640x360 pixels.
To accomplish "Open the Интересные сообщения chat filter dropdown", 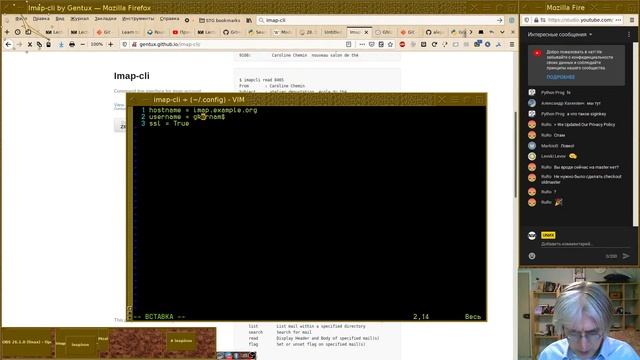I will tap(560, 35).
